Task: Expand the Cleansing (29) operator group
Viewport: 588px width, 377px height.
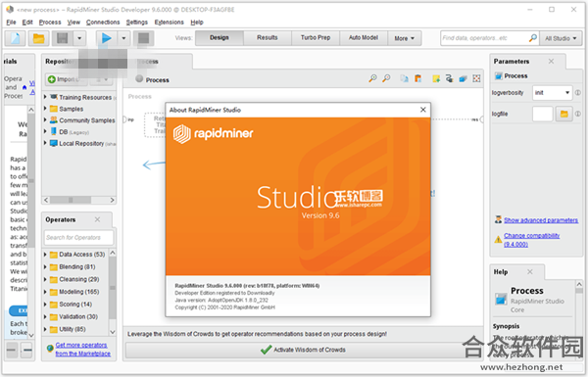Action: 45,279
